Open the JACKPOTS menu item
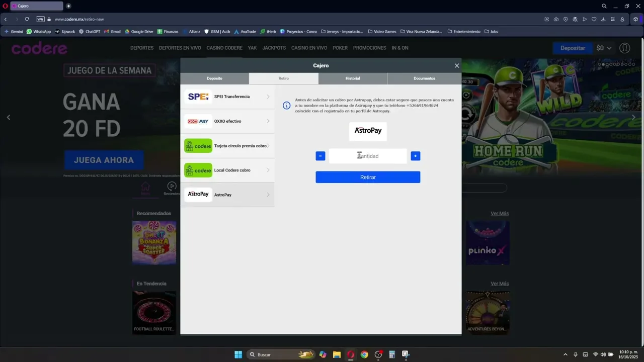 pyautogui.click(x=274, y=48)
